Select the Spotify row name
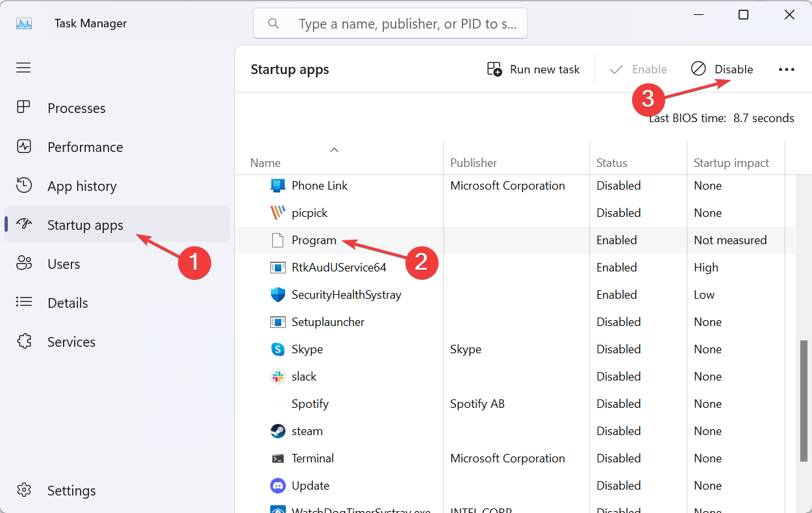 [311, 404]
